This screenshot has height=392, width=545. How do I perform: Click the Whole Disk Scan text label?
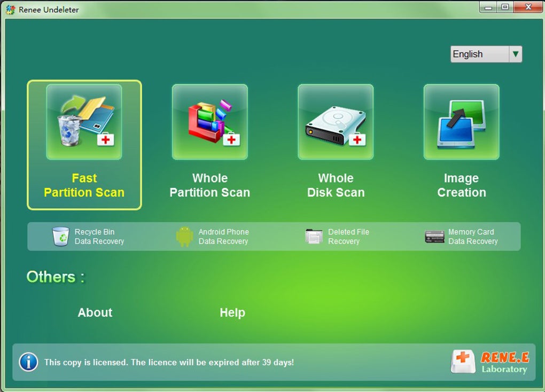(336, 185)
